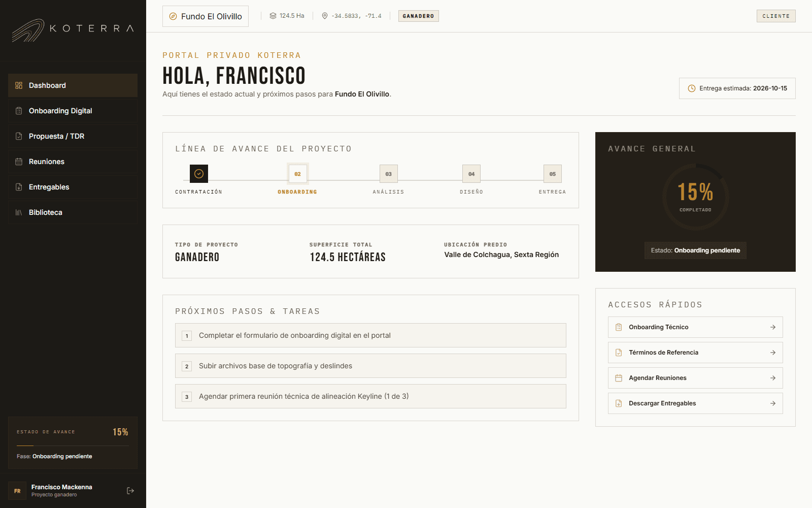Navigate to Entregables
The width and height of the screenshot is (812, 508).
click(73, 187)
